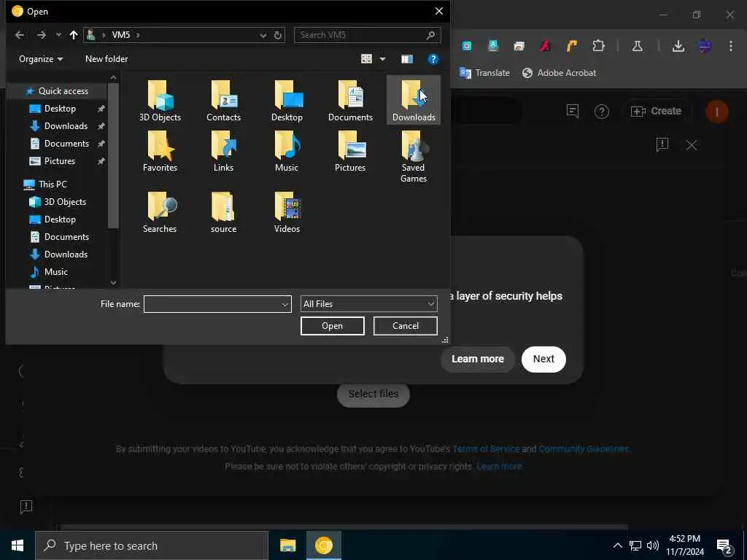Select pinned Documents under Quick access
This screenshot has width=747, height=560.
(66, 144)
